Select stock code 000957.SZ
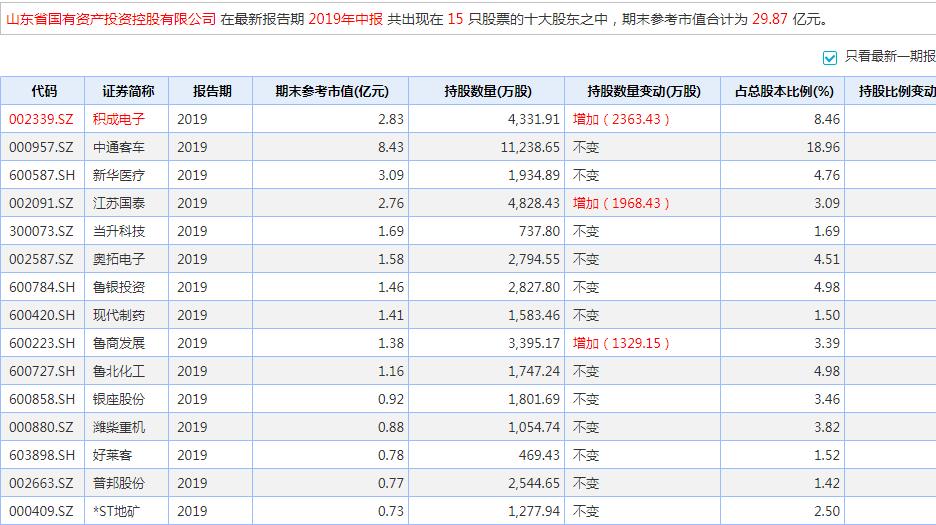 click(41, 147)
